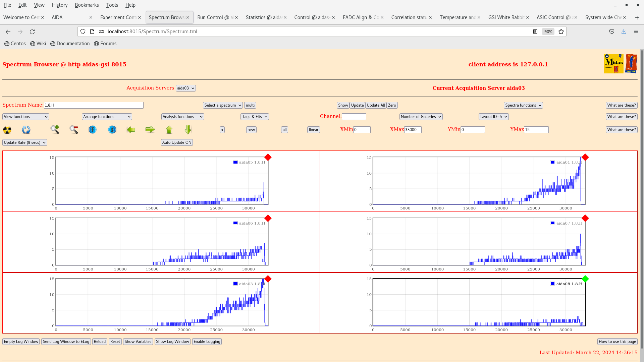The height and width of the screenshot is (362, 644).
Task: Open the Firefox hamburger menu
Action: tap(636, 32)
